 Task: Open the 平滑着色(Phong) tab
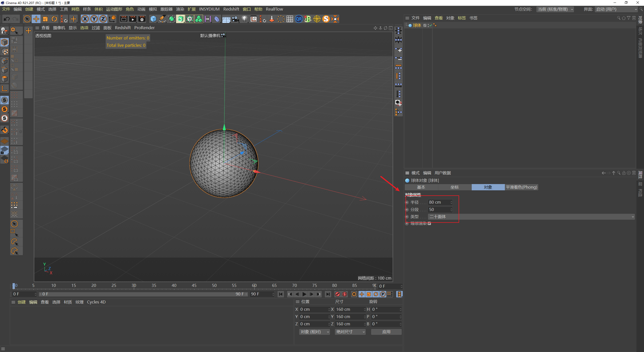point(521,187)
